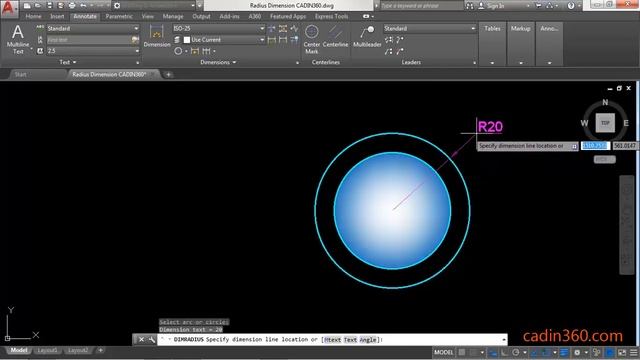The height and width of the screenshot is (360, 640).
Task: Toggle clean screen icon in status bar
Action: click(x=622, y=352)
